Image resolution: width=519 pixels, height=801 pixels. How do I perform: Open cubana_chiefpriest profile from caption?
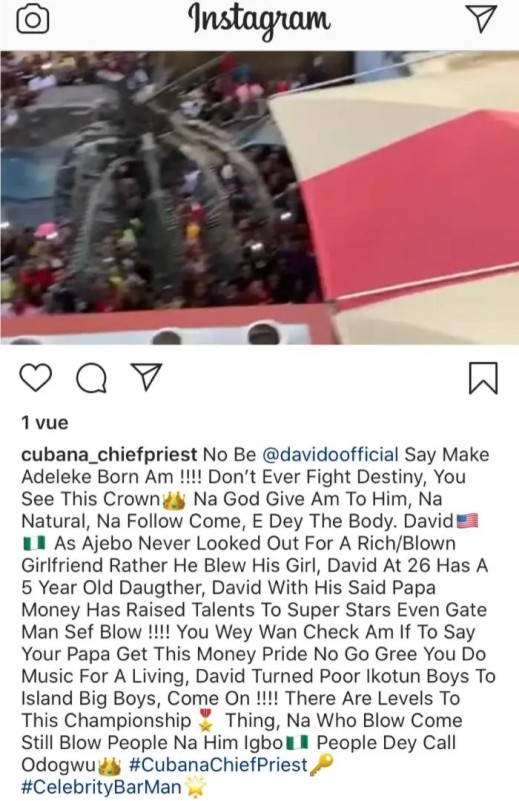[x=109, y=455]
